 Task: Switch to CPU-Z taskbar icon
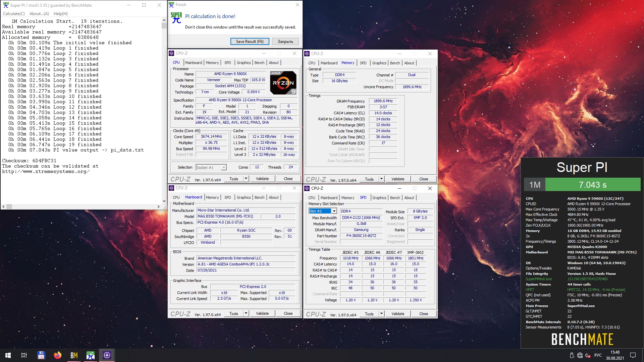point(107,355)
